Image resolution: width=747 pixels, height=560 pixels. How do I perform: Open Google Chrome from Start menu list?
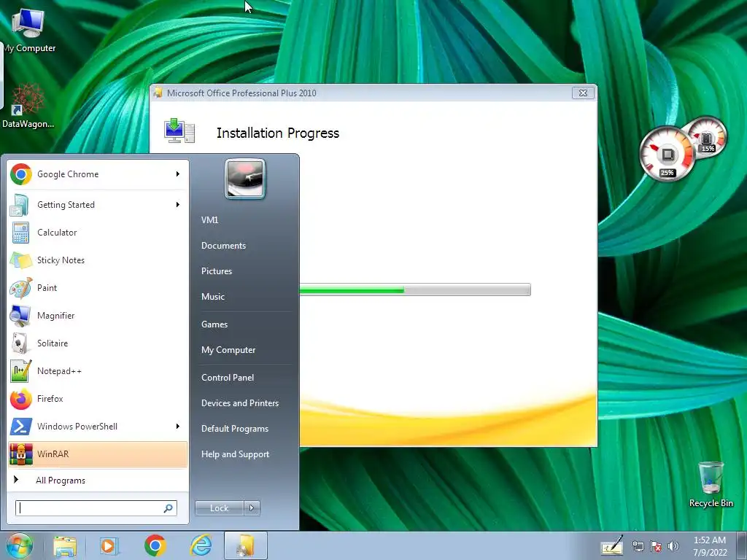click(x=98, y=174)
